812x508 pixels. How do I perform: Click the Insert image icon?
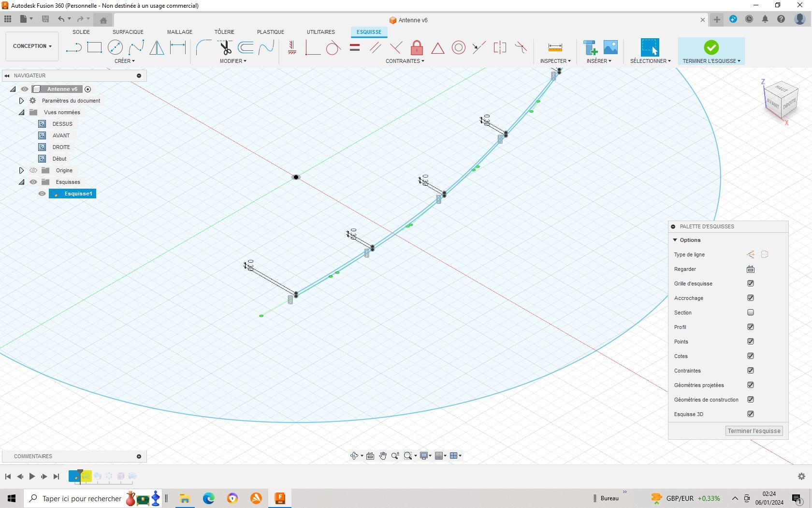[x=610, y=47]
